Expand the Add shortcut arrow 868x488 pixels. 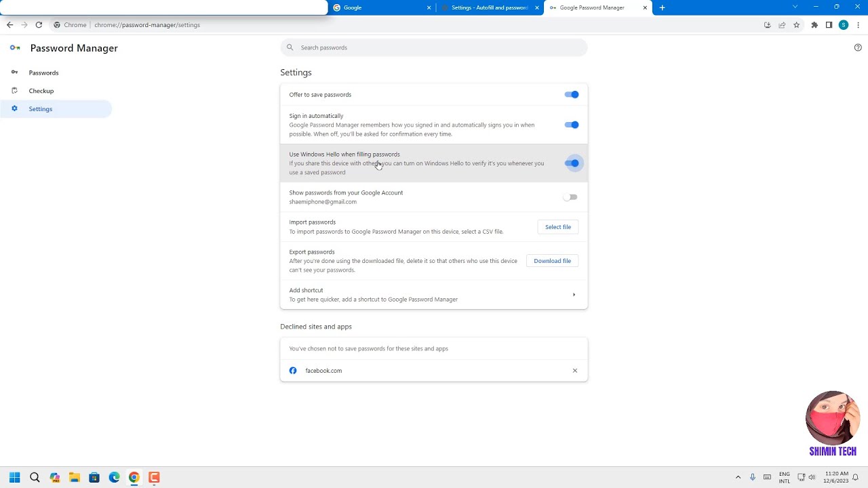point(574,295)
